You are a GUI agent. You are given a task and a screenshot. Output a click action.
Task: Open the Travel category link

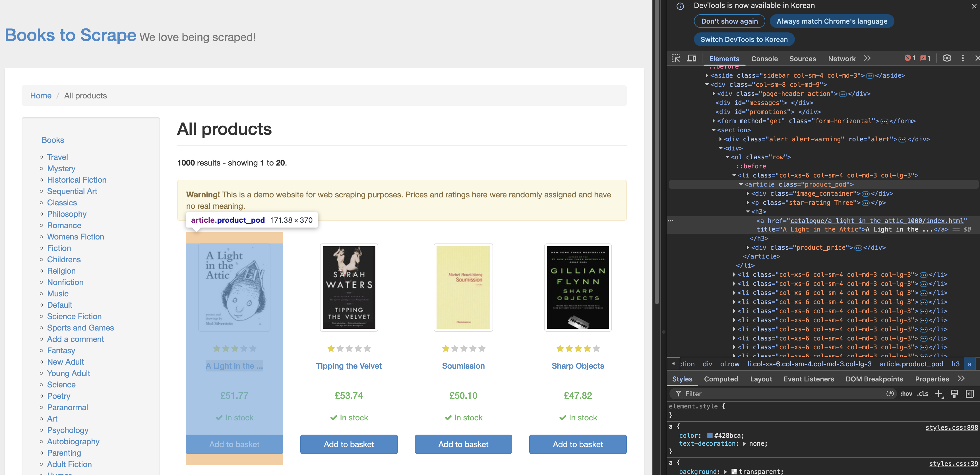tap(57, 157)
